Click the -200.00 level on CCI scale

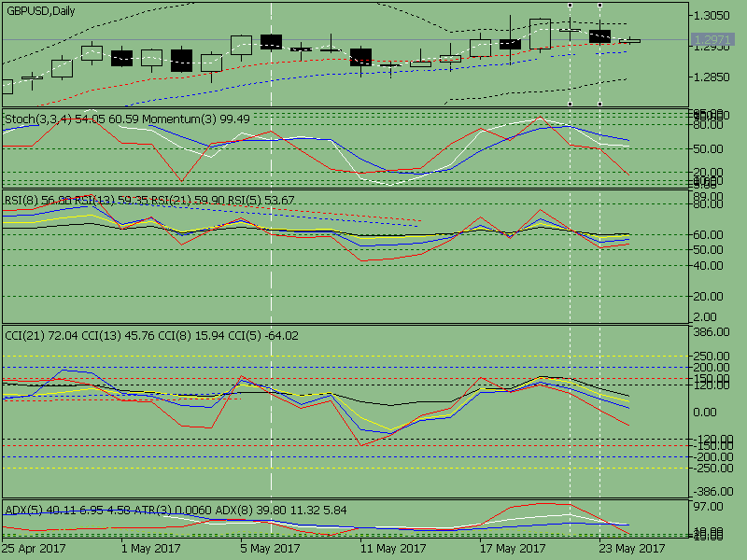[x=712, y=457]
